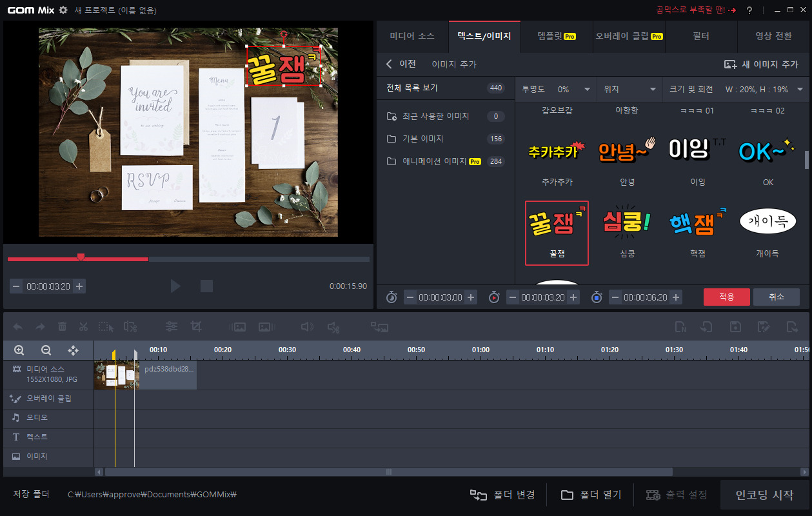Select 애니메이션 이미지 Pro folder
Viewport: 812px width, 516px height.
pyautogui.click(x=446, y=161)
